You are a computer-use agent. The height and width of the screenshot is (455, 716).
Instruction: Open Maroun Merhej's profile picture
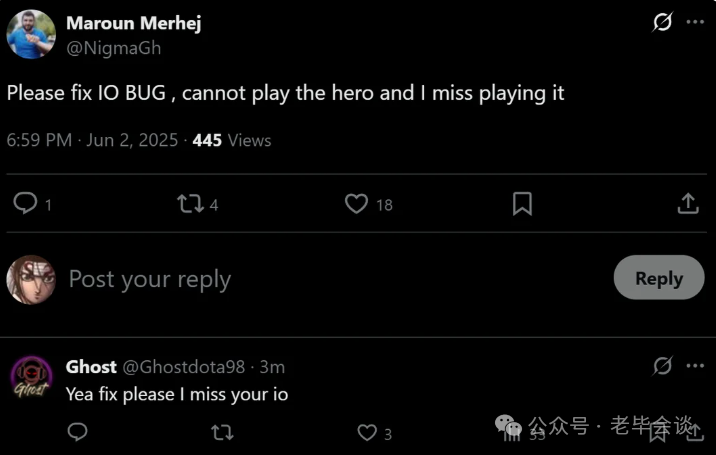[31, 34]
